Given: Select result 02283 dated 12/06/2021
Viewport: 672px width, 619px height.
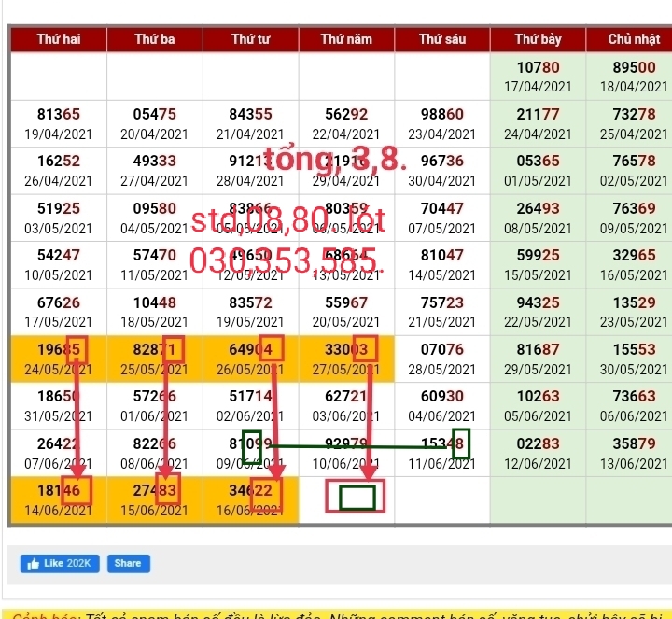Looking at the screenshot, I should 538,453.
